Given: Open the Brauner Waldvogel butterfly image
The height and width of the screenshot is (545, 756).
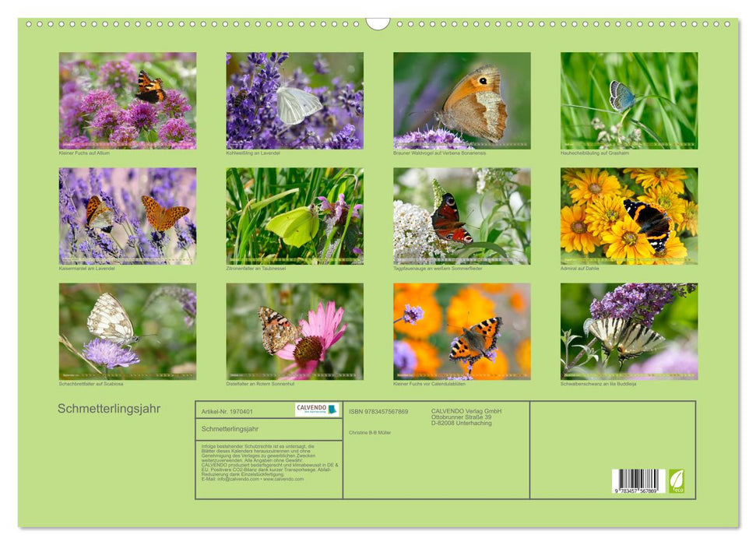Looking at the screenshot, I should 462,100.
